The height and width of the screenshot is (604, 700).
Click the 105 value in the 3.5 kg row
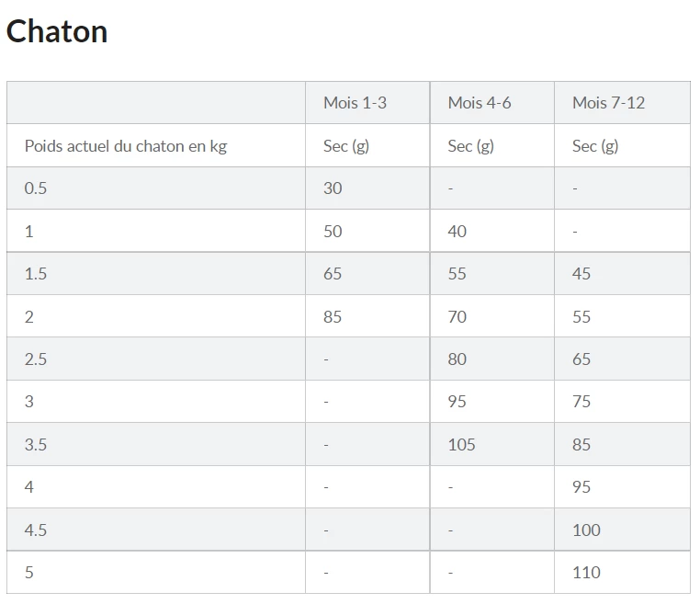click(x=461, y=445)
